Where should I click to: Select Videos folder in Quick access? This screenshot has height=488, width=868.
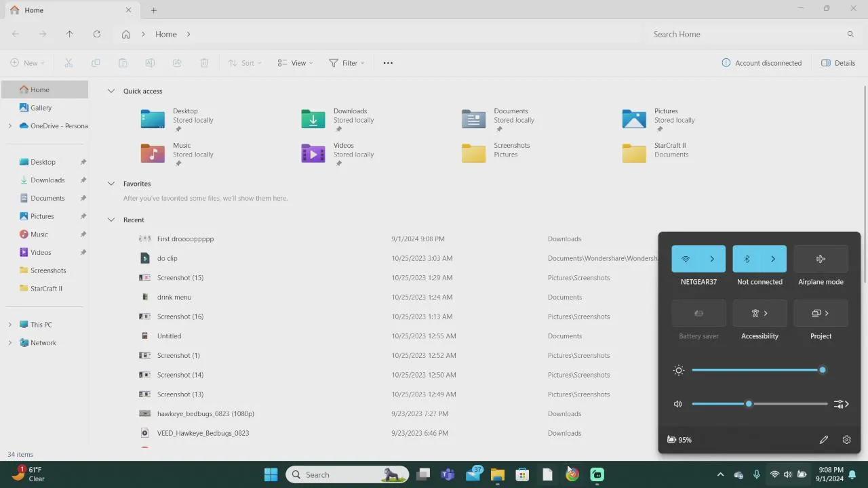(338, 154)
